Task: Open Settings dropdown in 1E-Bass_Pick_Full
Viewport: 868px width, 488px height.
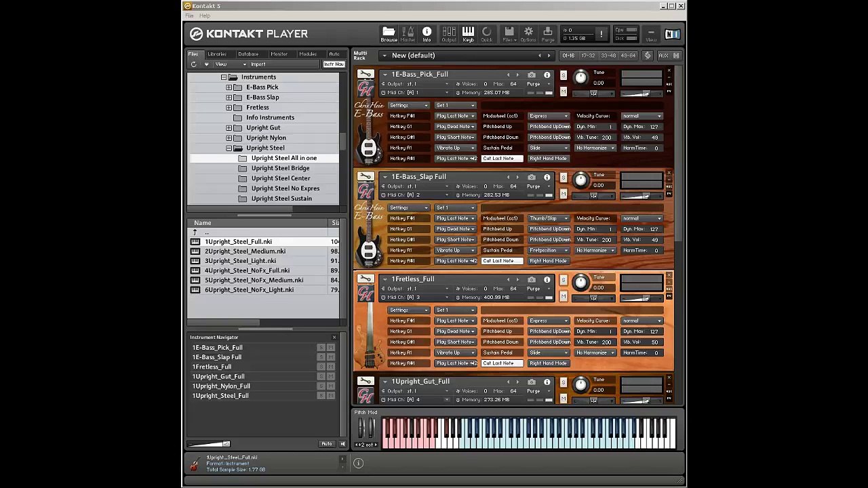Action: pos(409,106)
